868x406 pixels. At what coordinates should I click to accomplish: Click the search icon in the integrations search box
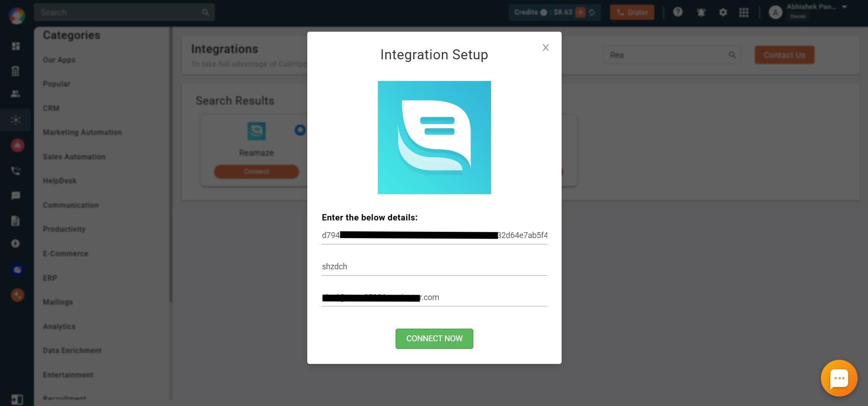point(732,55)
